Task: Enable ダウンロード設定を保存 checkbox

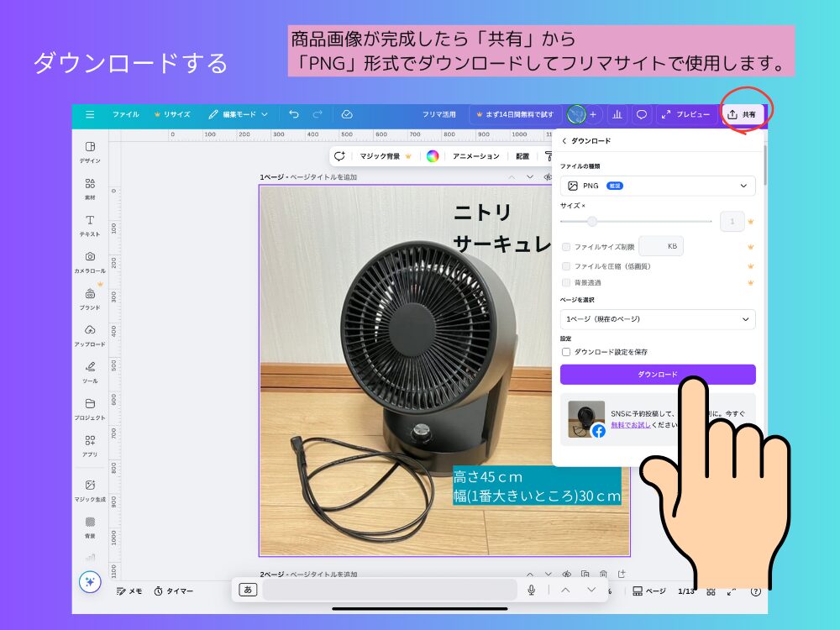Action: pos(566,352)
